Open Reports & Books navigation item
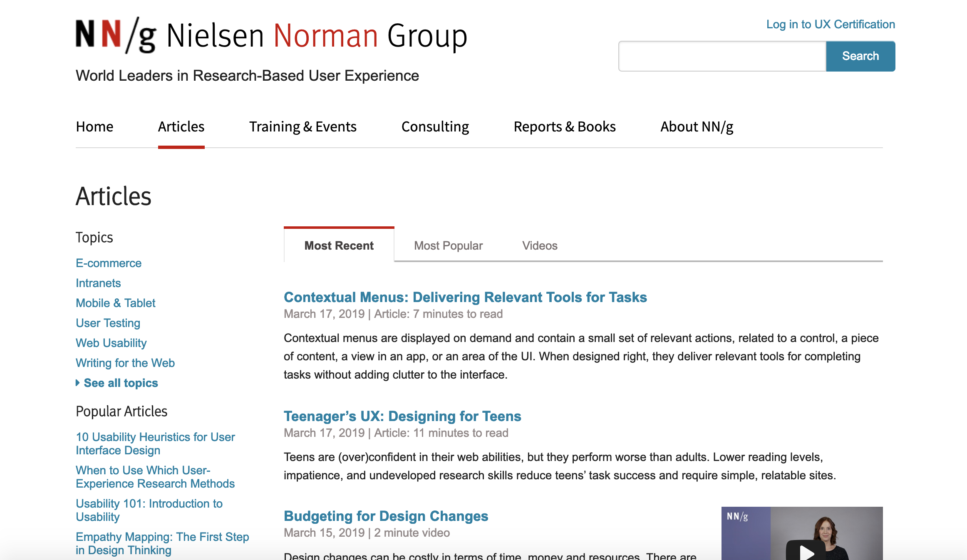The width and height of the screenshot is (967, 560). coord(565,126)
